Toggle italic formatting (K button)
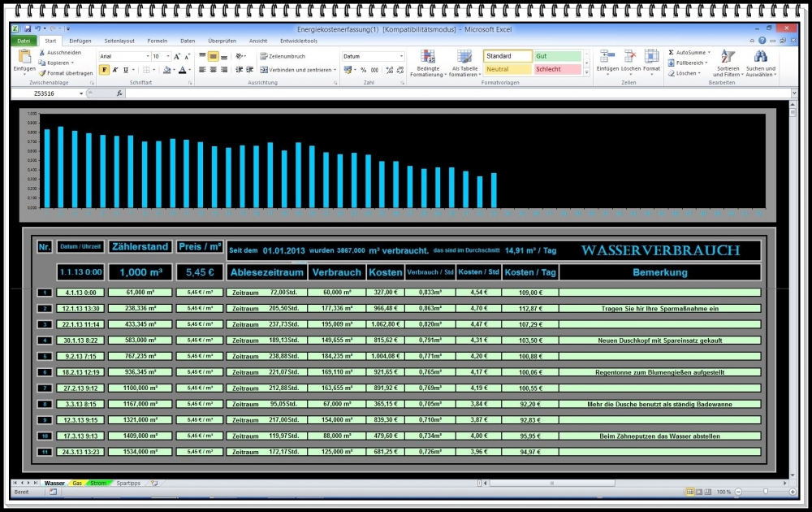This screenshot has width=812, height=512. [114, 70]
